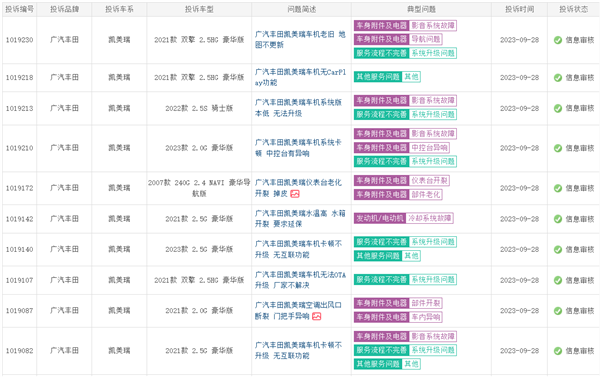This screenshot has height=377, width=600.
Task: Click image attachment icon in complaint 1019172
Action: click(x=295, y=194)
